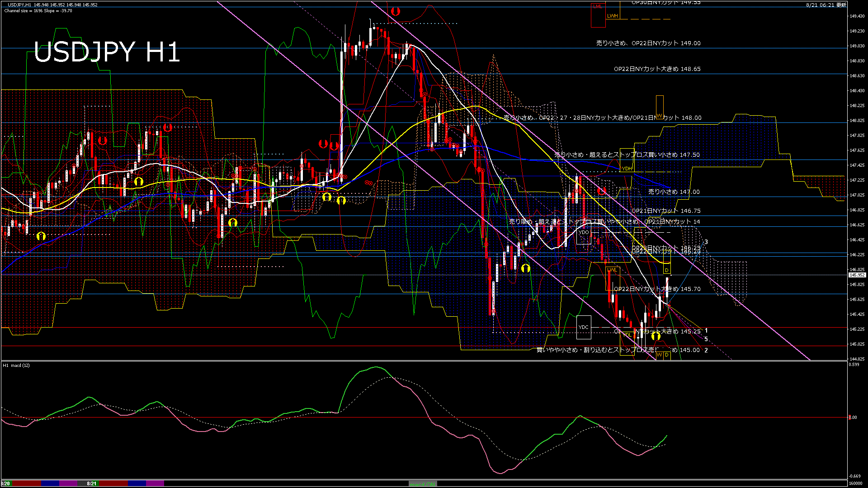The width and height of the screenshot is (868, 488).
Task: Click the OP22日NYカット大きめ 145.70 label
Action: (x=657, y=289)
